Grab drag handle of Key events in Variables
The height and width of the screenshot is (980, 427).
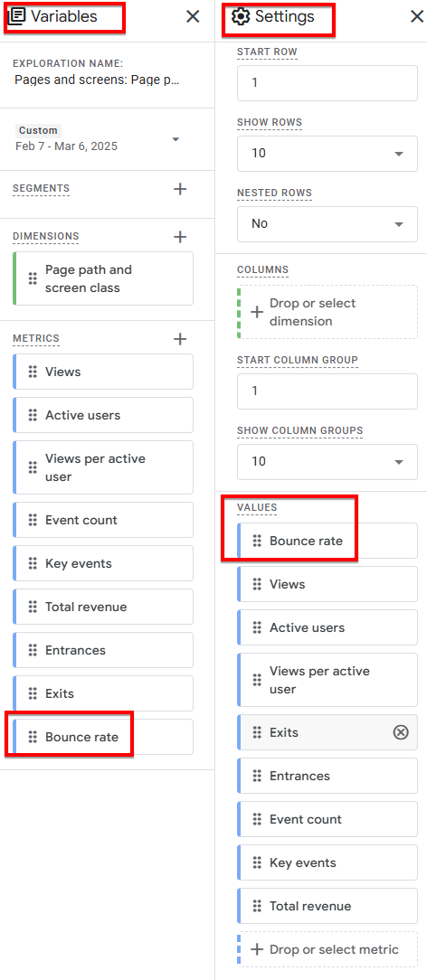[33, 564]
